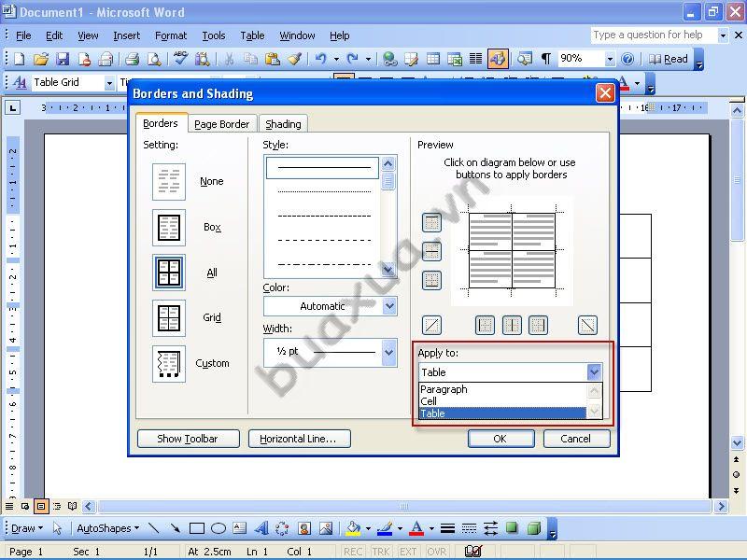Toggle right border button in Preview
The height and width of the screenshot is (560, 747).
538,325
